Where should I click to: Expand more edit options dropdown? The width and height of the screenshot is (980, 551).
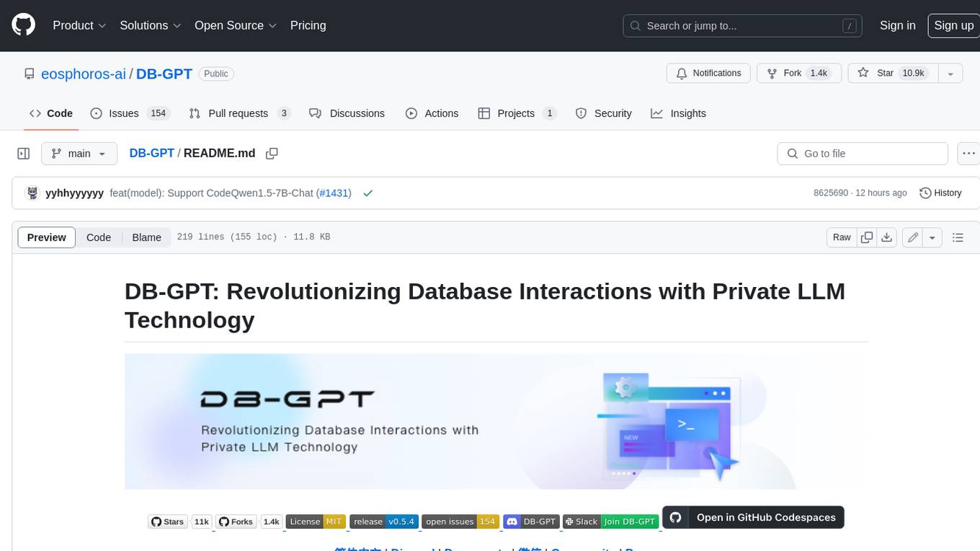(x=932, y=237)
